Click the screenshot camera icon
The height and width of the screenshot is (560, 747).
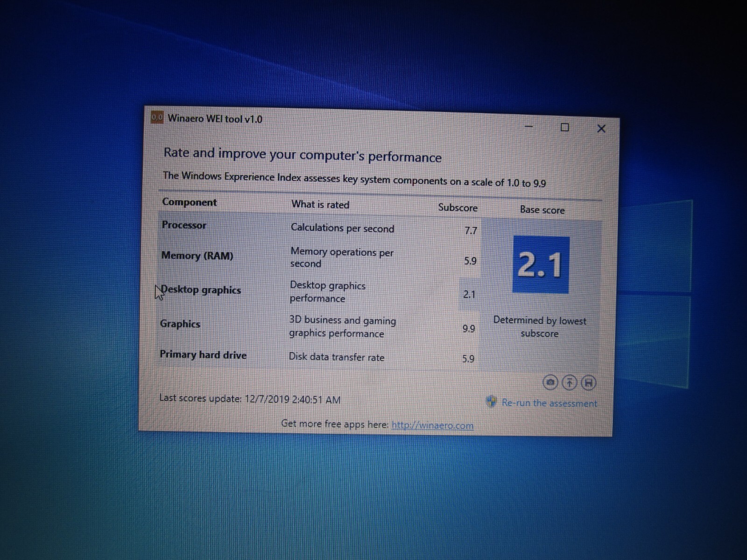tap(550, 382)
